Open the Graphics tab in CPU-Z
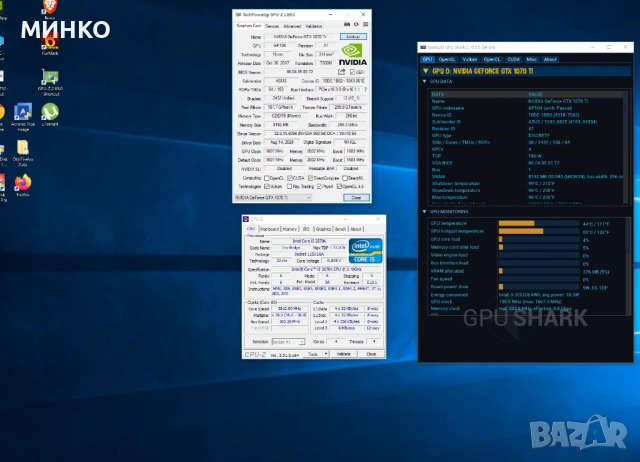The image size is (640, 462). (323, 229)
